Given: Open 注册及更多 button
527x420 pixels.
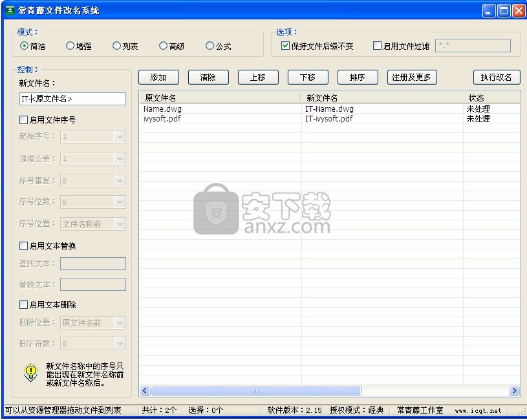Looking at the screenshot, I should (412, 78).
